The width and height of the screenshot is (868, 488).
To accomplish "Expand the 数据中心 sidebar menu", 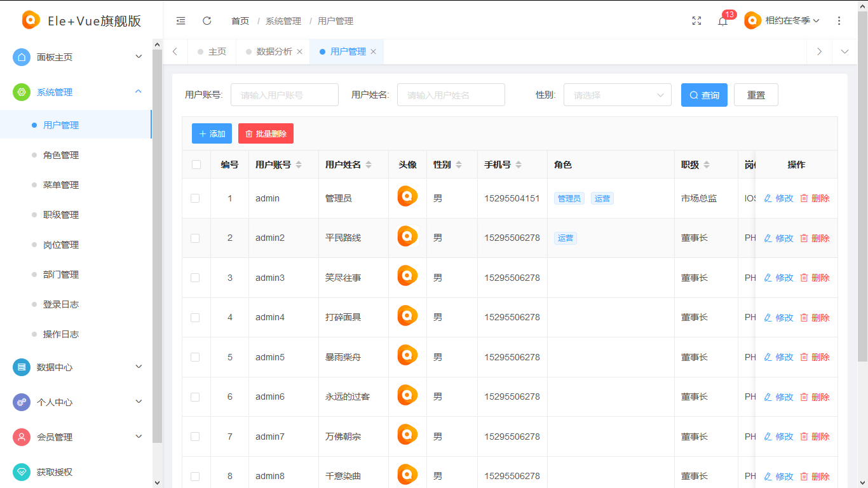I will (139, 367).
